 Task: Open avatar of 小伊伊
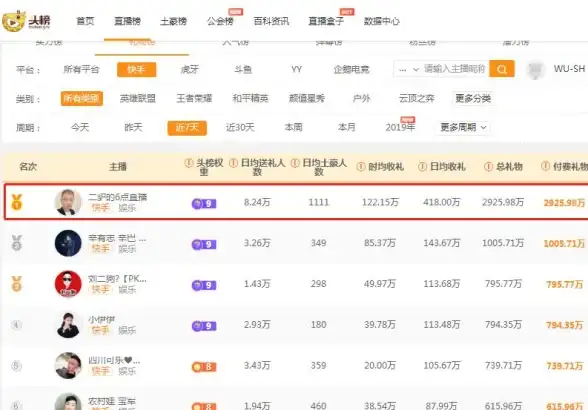point(68,325)
